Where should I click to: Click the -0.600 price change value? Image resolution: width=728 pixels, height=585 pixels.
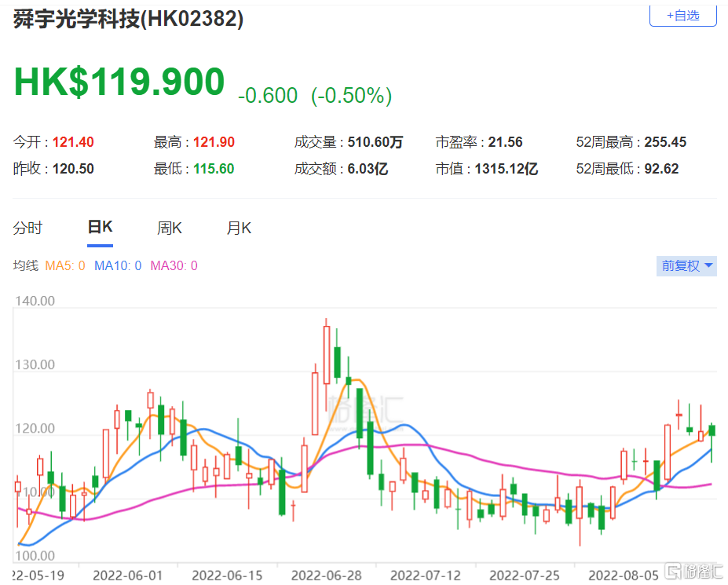coord(268,96)
